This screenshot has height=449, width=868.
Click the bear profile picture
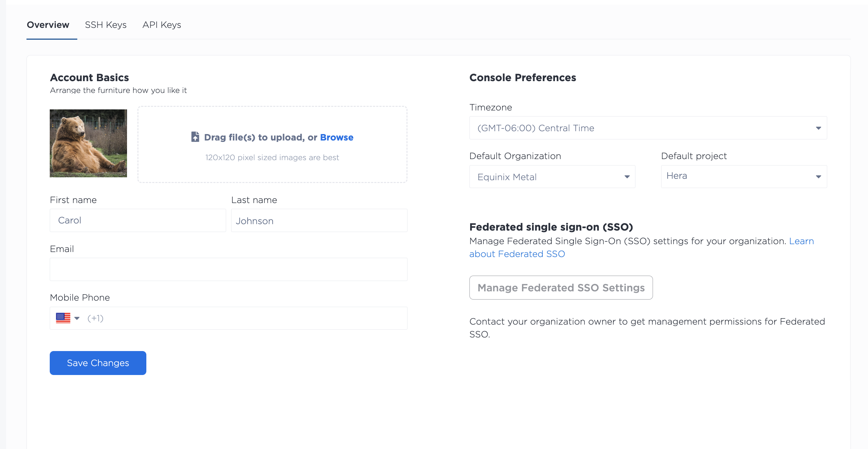pyautogui.click(x=88, y=143)
